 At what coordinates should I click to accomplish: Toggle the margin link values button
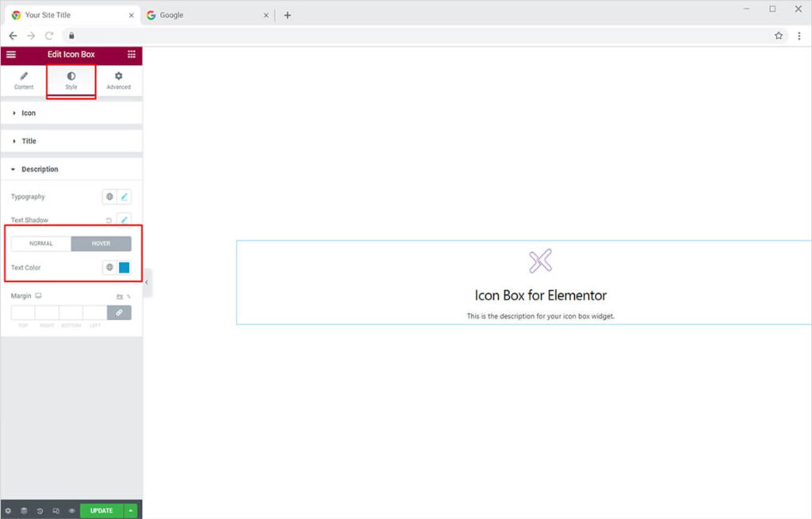click(x=119, y=313)
